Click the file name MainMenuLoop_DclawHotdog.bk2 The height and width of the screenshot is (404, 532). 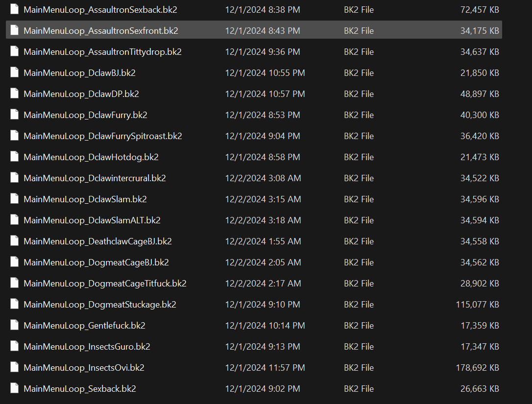[91, 157]
